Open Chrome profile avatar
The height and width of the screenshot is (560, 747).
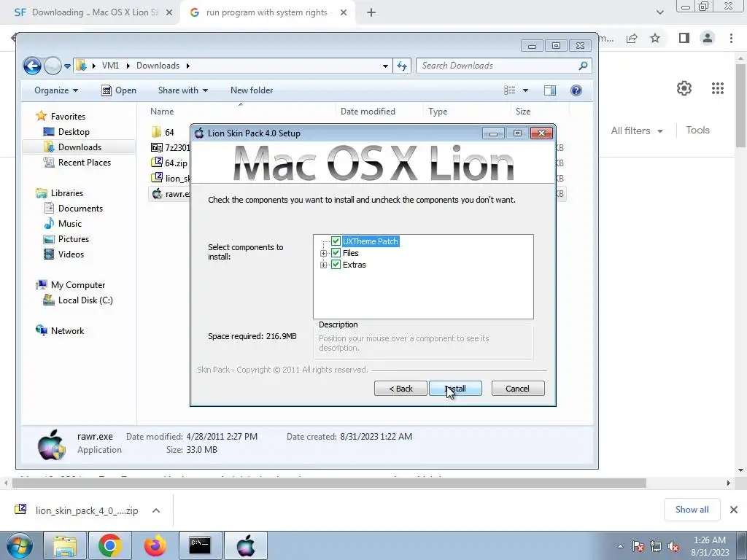(708, 38)
